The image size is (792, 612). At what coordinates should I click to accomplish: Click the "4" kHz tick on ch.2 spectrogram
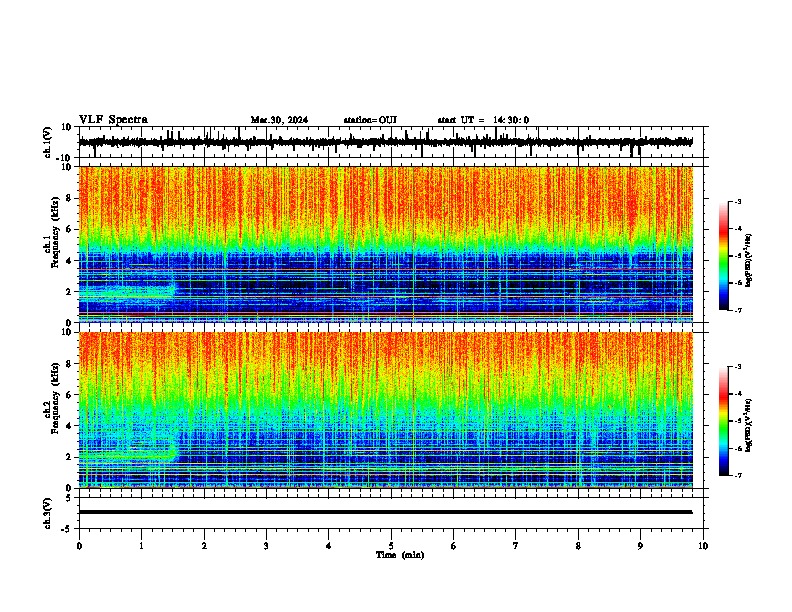(x=69, y=426)
